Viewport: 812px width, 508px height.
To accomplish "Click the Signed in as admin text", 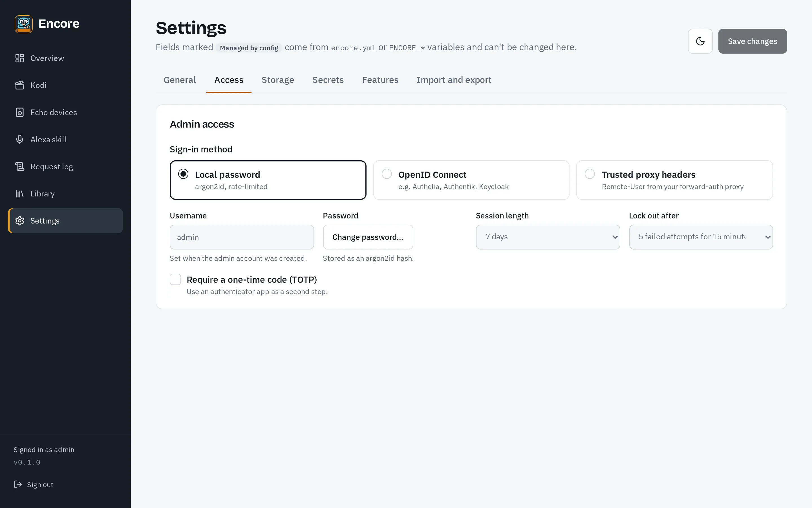I will coord(44,450).
